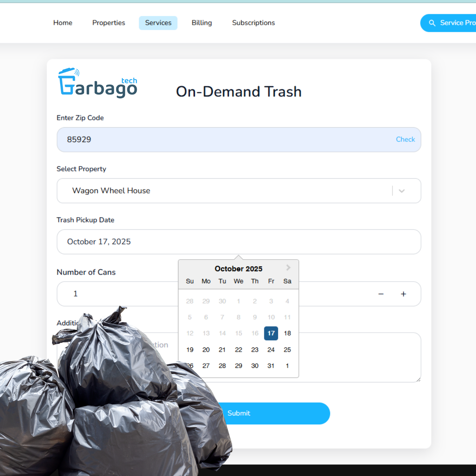Select October 18 in the calendar
476x476 pixels.
coord(287,333)
